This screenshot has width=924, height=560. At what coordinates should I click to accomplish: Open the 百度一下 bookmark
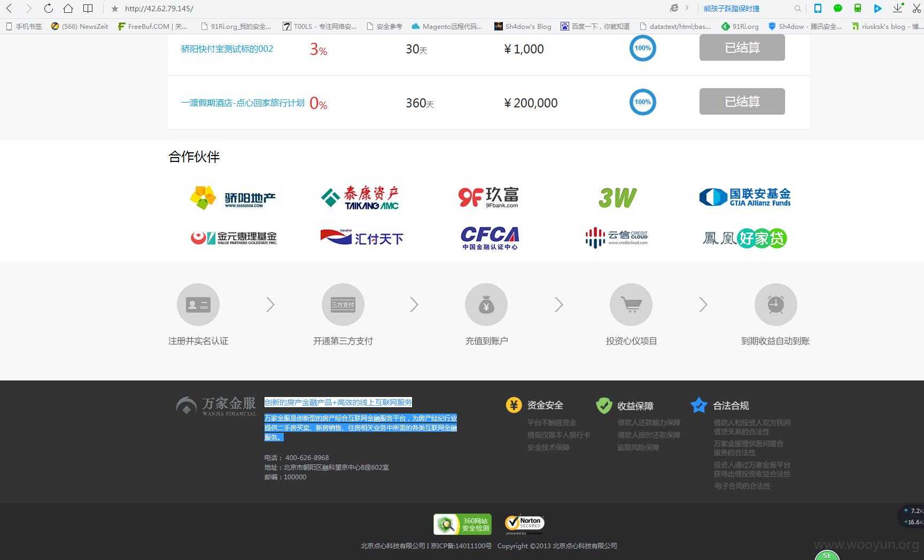(595, 26)
